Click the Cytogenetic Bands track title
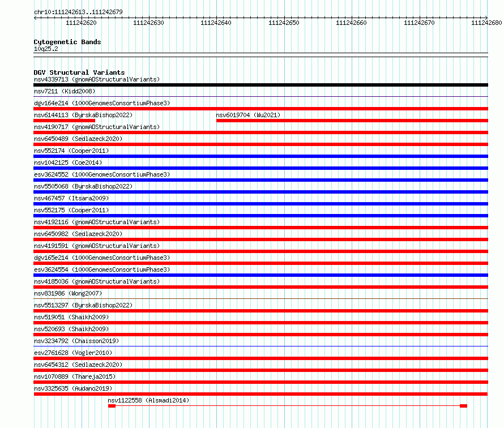This screenshot has height=428, width=504. coord(67,42)
